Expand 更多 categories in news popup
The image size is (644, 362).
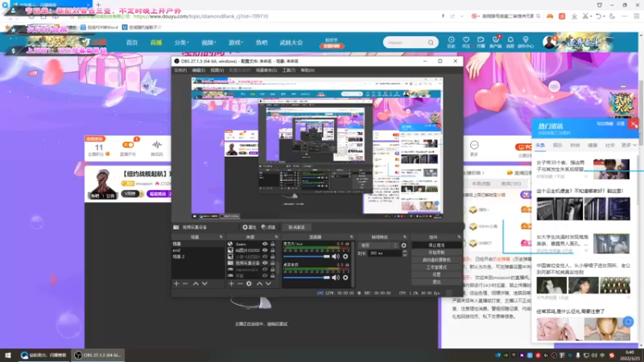coord(629,146)
